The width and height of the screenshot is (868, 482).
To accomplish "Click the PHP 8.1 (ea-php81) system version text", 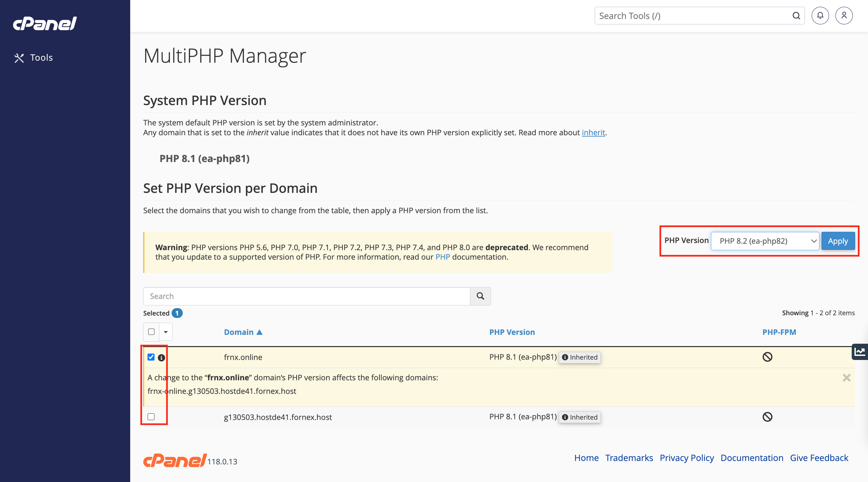I will 204,159.
